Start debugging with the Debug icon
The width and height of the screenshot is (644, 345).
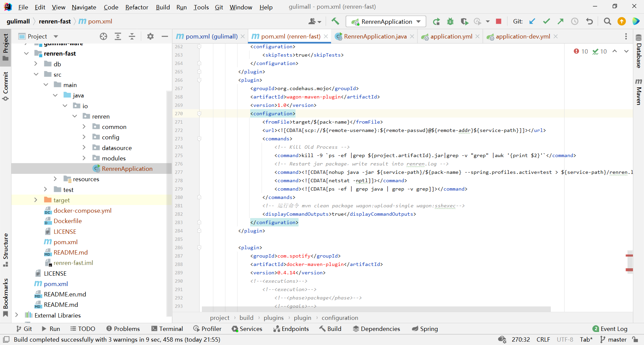(x=450, y=21)
